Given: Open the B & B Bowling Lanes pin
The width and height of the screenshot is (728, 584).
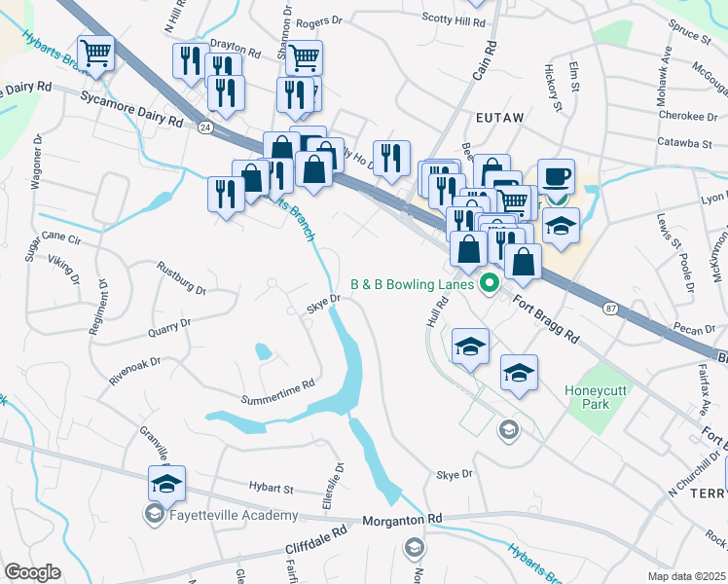Looking at the screenshot, I should (489, 282).
